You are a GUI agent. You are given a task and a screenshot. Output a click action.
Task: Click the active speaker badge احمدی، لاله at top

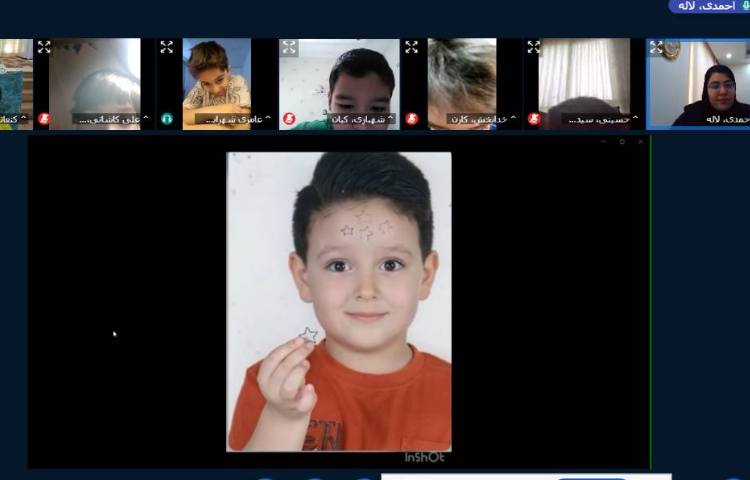coord(709,6)
